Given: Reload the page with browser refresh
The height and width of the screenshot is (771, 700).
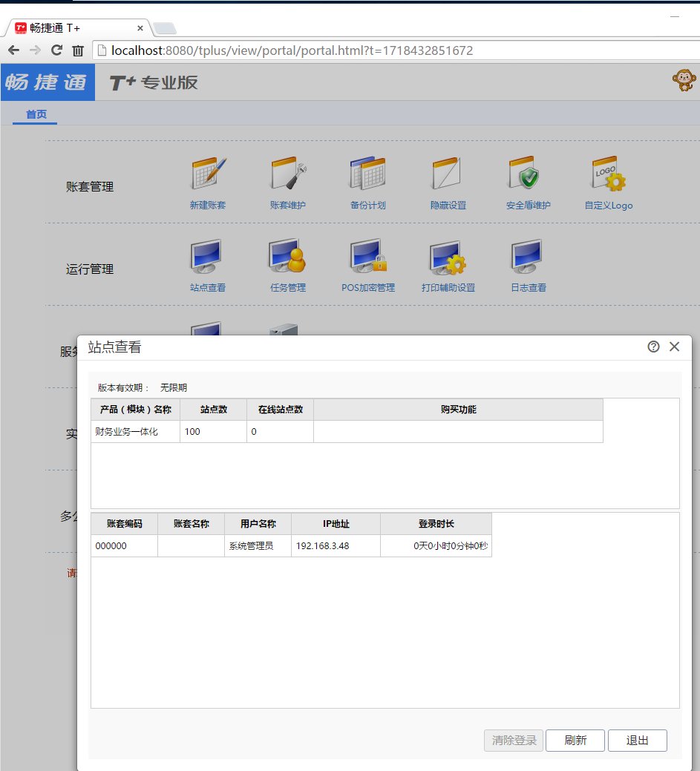Looking at the screenshot, I should click(56, 50).
